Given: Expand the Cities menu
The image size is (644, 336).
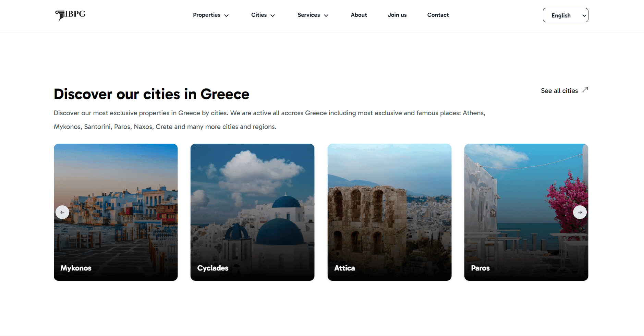Looking at the screenshot, I should (x=259, y=15).
